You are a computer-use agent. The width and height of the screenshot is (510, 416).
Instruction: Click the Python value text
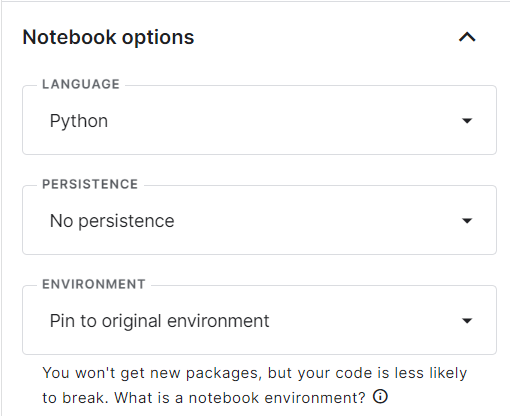coord(79,121)
